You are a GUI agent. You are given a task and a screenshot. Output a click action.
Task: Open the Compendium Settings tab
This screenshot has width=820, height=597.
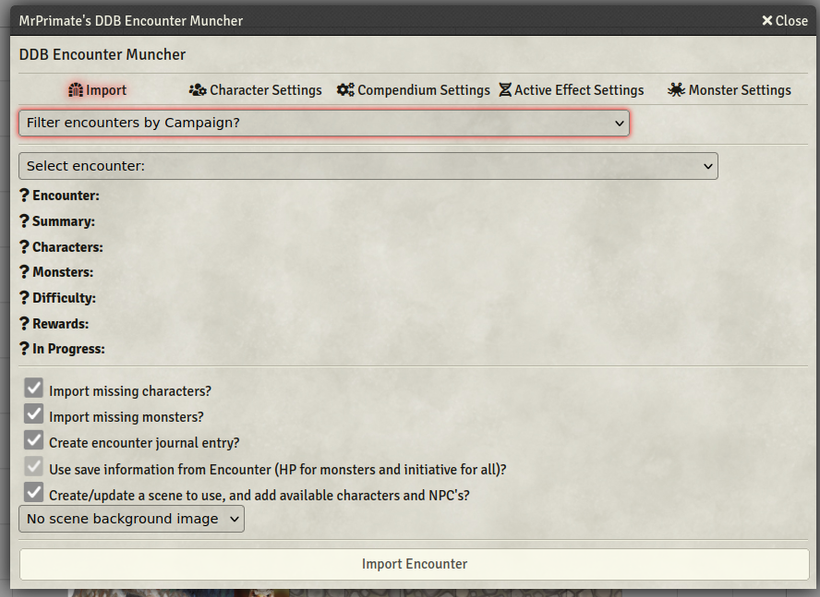click(413, 90)
